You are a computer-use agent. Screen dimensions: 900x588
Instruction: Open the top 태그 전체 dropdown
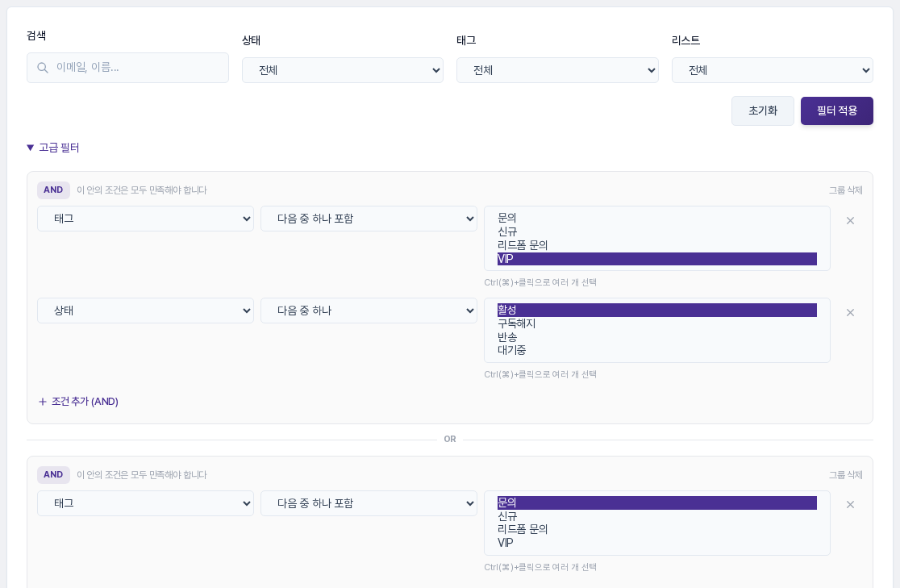pyautogui.click(x=557, y=70)
